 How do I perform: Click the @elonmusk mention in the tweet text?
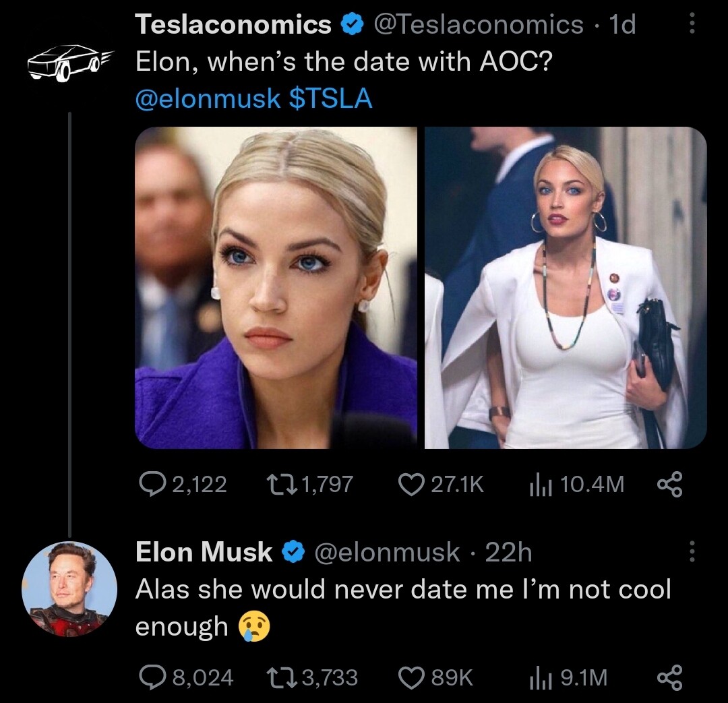click(208, 98)
